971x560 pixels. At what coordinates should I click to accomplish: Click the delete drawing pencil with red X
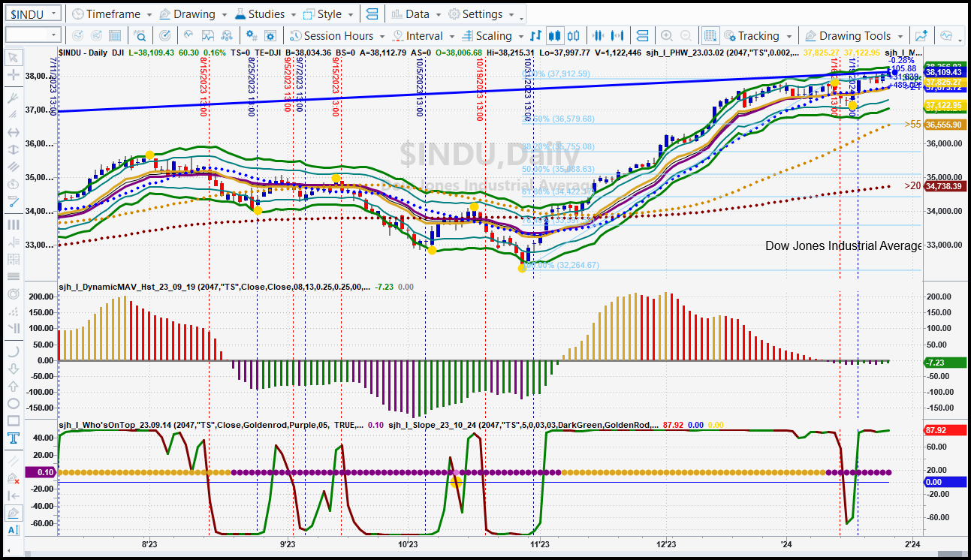coord(13,478)
